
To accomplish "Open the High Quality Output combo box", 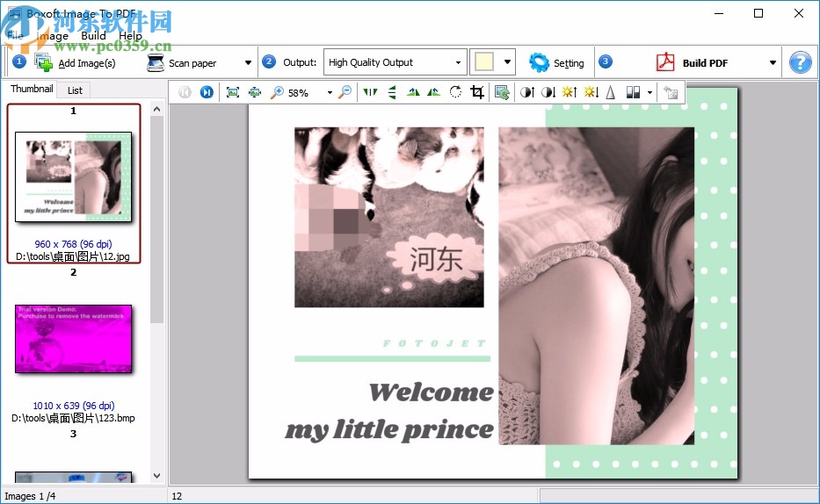I will [x=395, y=62].
